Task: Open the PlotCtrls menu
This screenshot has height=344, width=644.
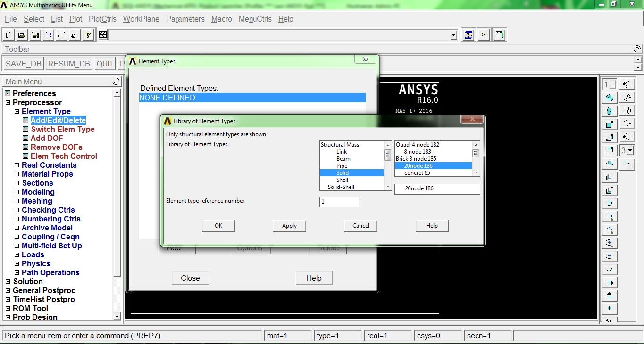Action: (x=102, y=19)
